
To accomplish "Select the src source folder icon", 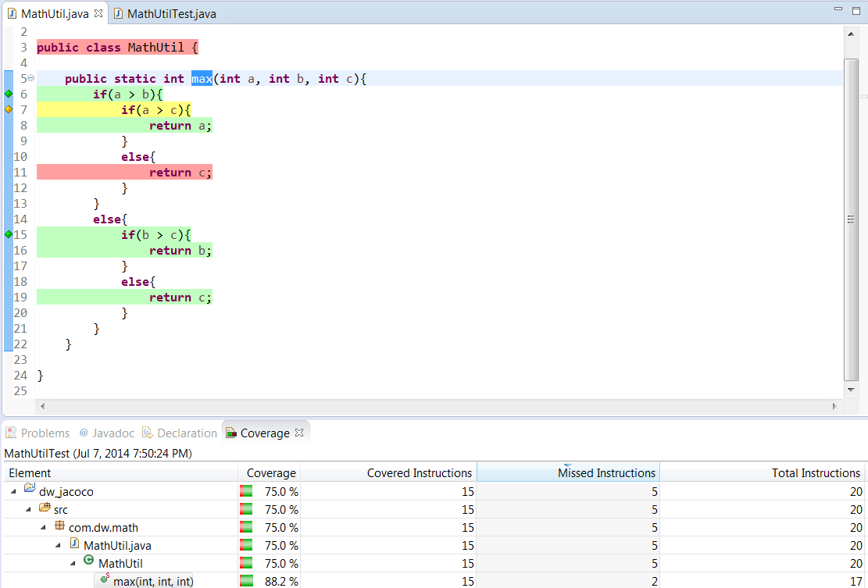I will coord(45,508).
